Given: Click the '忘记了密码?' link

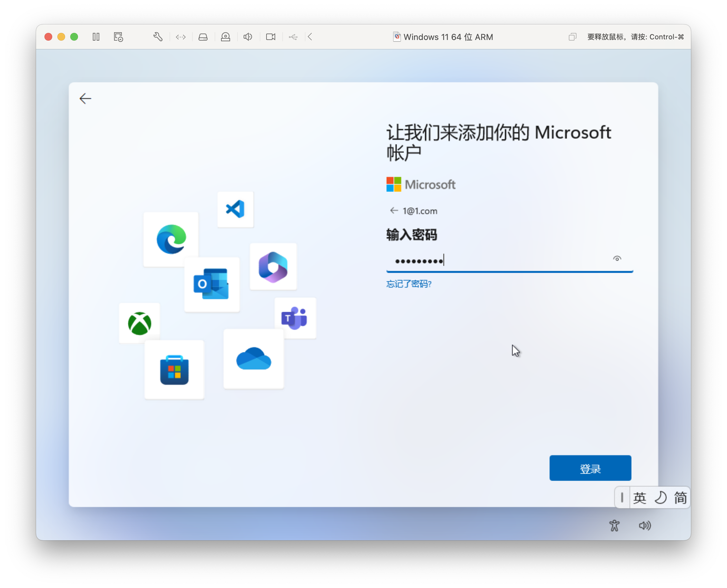Looking at the screenshot, I should coord(409,284).
